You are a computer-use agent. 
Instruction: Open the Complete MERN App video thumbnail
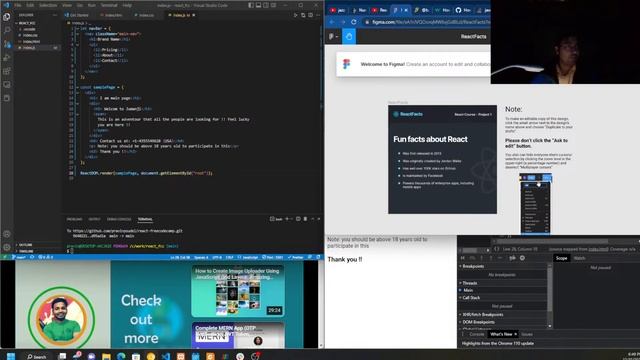coord(238,335)
